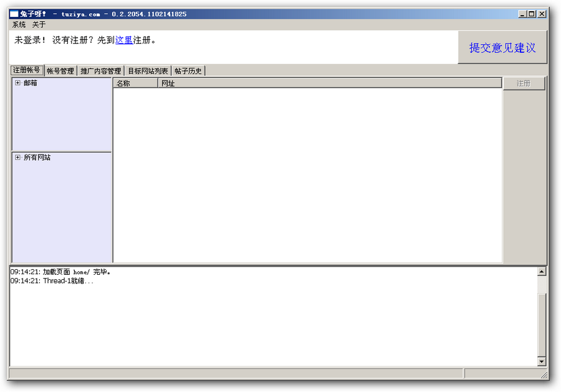
Task: Show the 帖子历史 tab
Action: click(x=188, y=71)
